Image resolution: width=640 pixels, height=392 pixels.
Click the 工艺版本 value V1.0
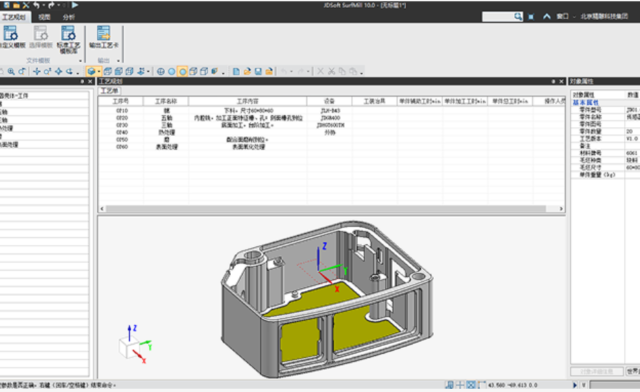pyautogui.click(x=632, y=138)
